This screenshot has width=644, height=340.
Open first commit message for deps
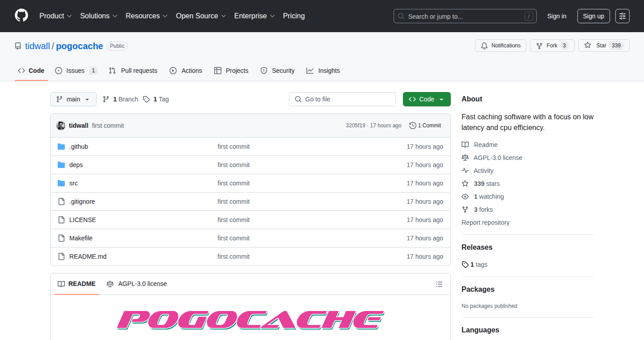[x=233, y=165]
